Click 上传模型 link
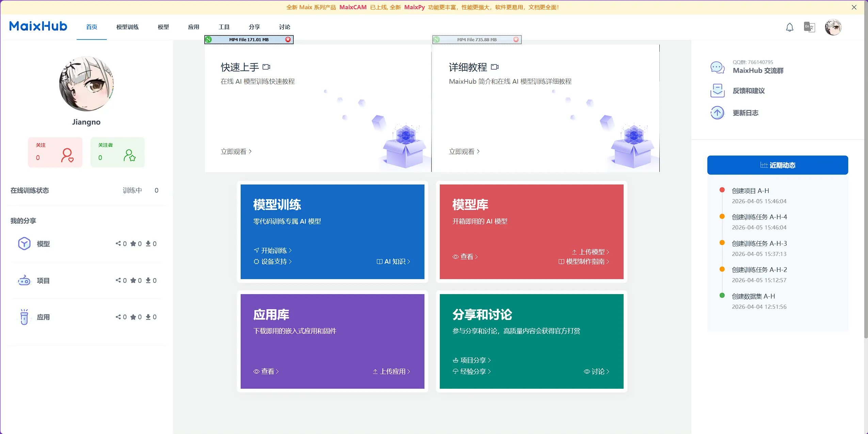Image resolution: width=868 pixels, height=434 pixels. [591, 252]
